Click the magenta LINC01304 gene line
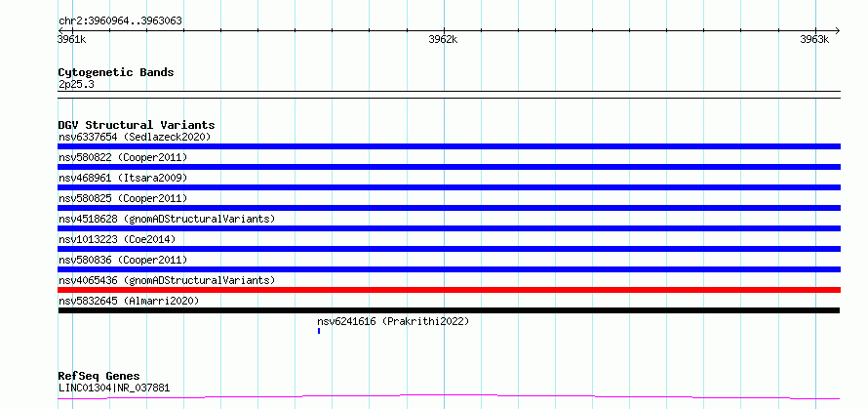 449,396
